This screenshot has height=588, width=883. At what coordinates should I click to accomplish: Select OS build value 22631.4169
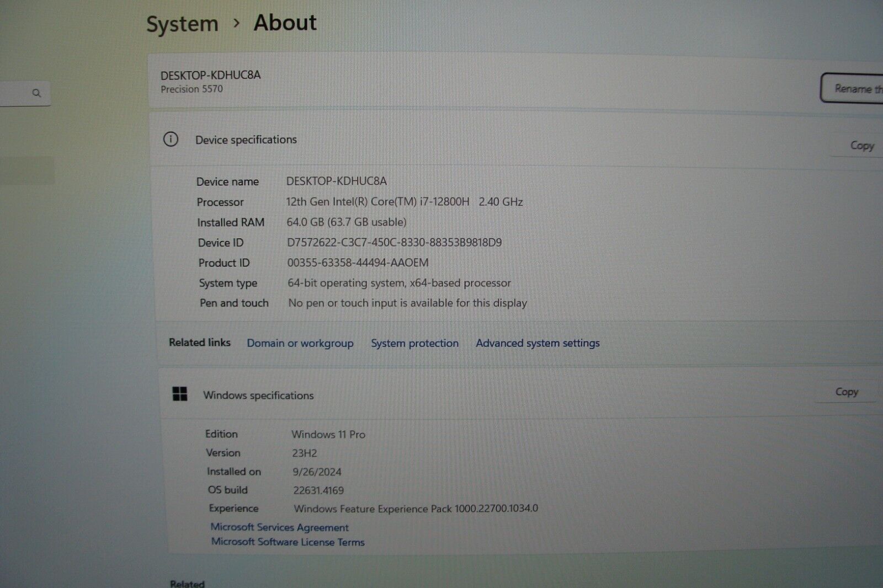coord(318,490)
